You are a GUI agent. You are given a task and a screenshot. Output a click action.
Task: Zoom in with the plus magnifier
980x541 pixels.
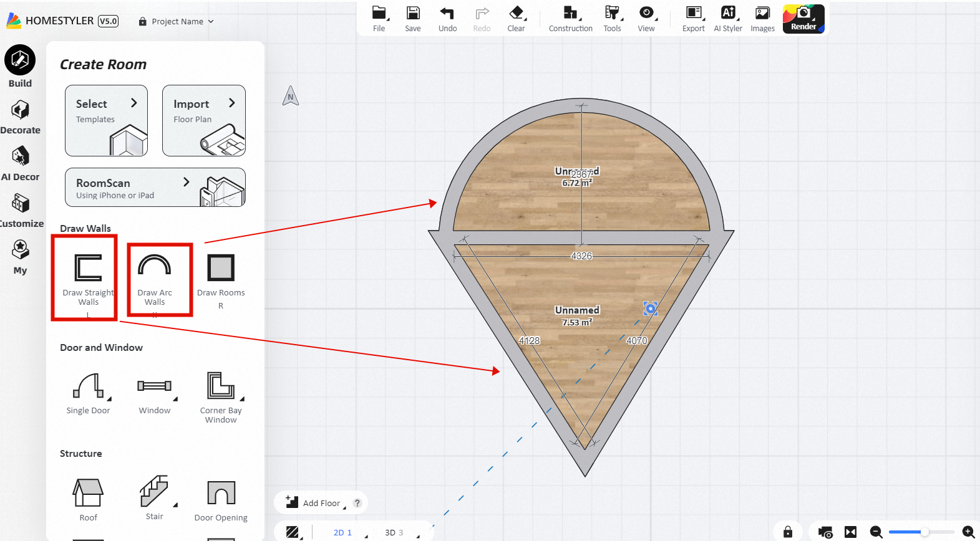[969, 532]
